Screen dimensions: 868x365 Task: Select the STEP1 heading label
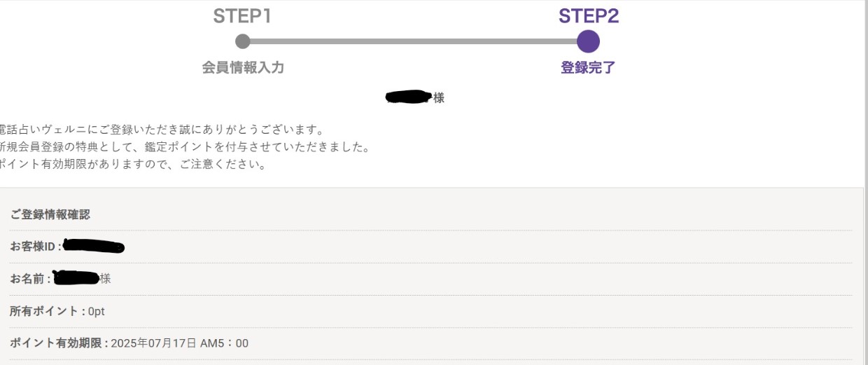click(x=242, y=16)
